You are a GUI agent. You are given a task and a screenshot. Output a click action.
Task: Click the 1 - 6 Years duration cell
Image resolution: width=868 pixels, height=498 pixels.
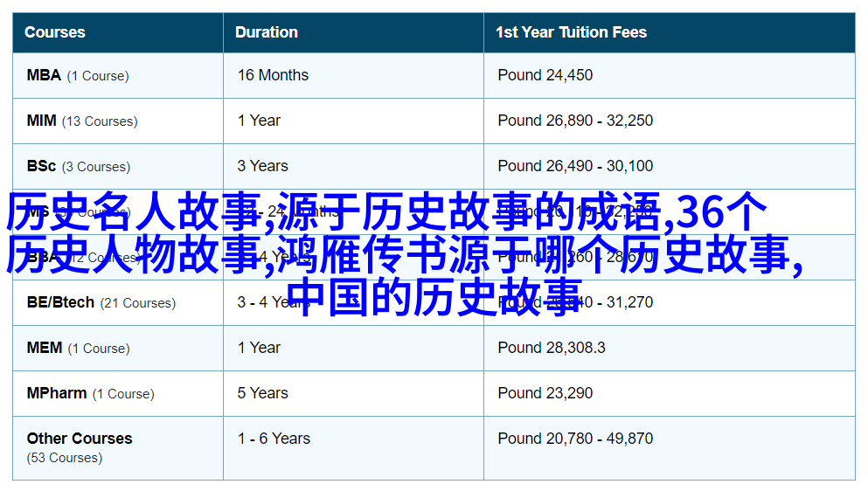tap(274, 439)
